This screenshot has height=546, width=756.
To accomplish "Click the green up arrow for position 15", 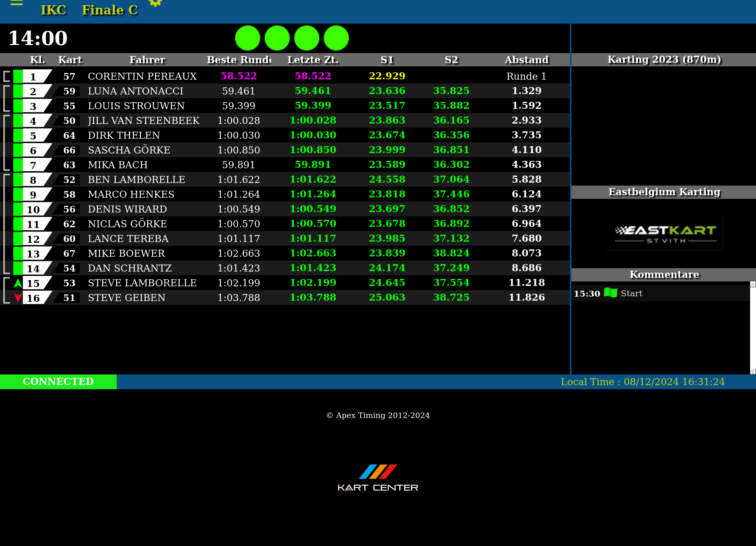I will [18, 283].
